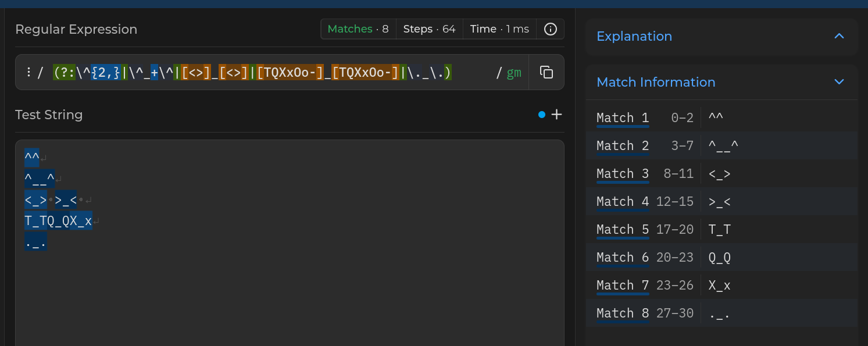The width and height of the screenshot is (868, 346).
Task: Click the ._. line in test string
Action: click(x=35, y=242)
